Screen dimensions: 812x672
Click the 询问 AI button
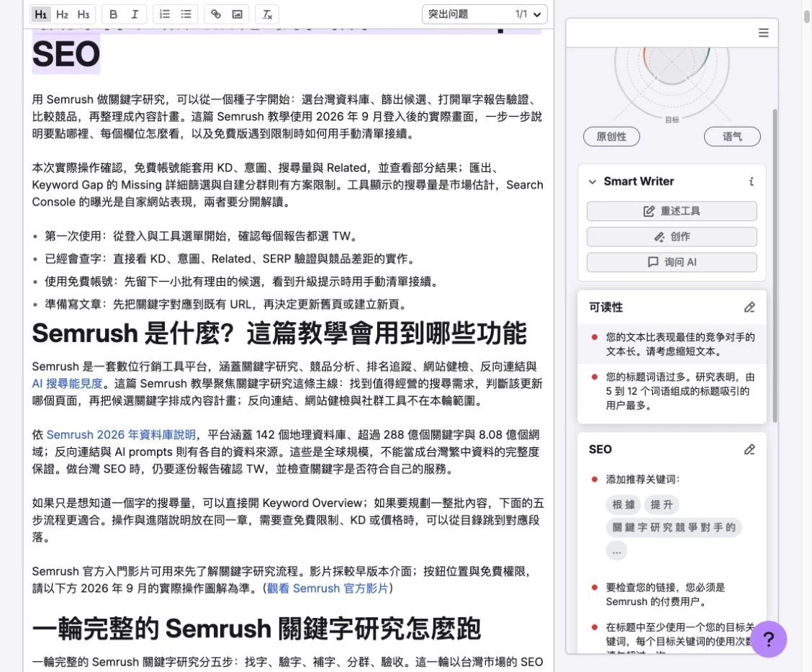(x=672, y=262)
